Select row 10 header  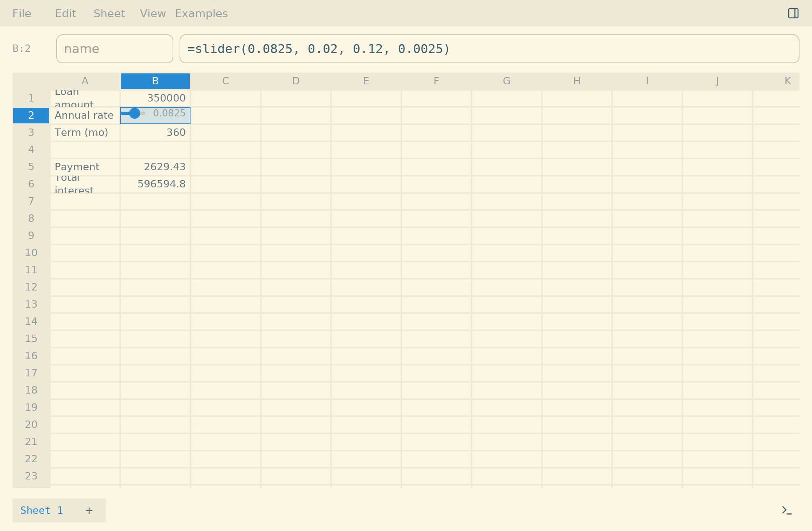[31, 253]
